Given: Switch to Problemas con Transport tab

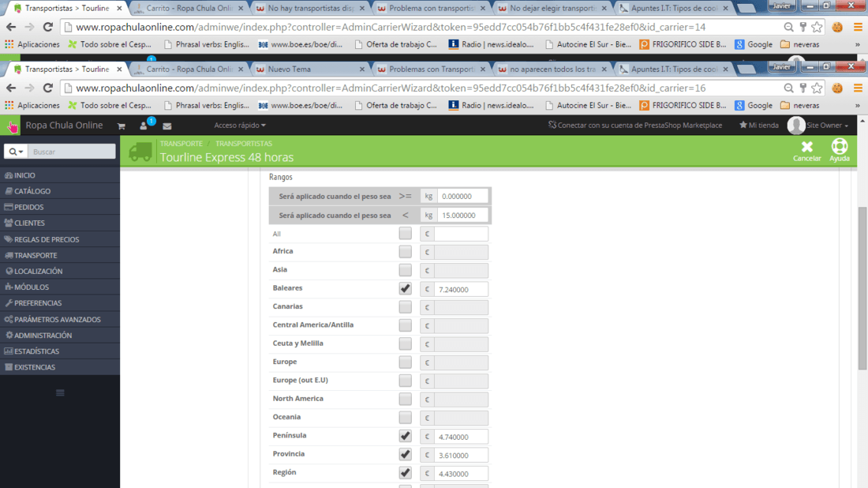Looking at the screenshot, I should click(429, 69).
